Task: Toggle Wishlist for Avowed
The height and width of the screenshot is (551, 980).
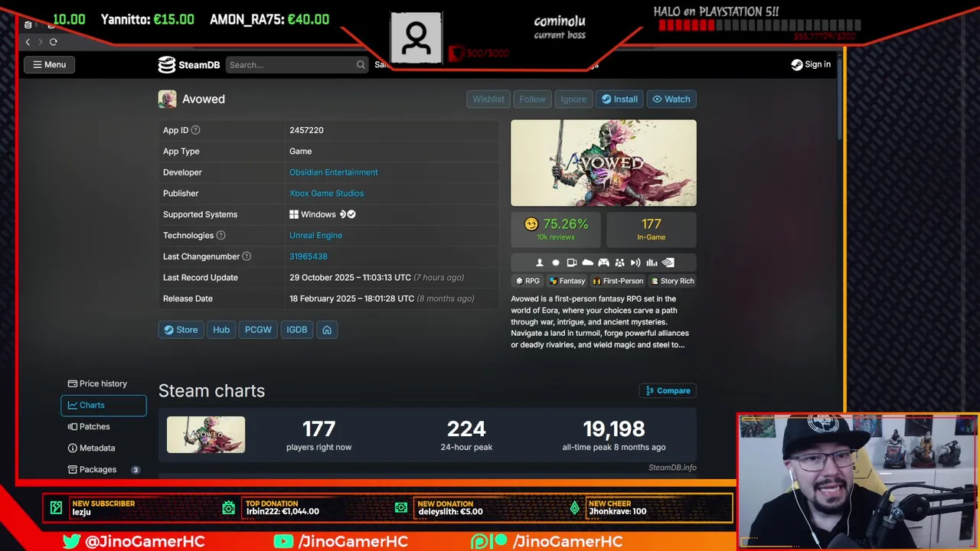Action: (488, 99)
